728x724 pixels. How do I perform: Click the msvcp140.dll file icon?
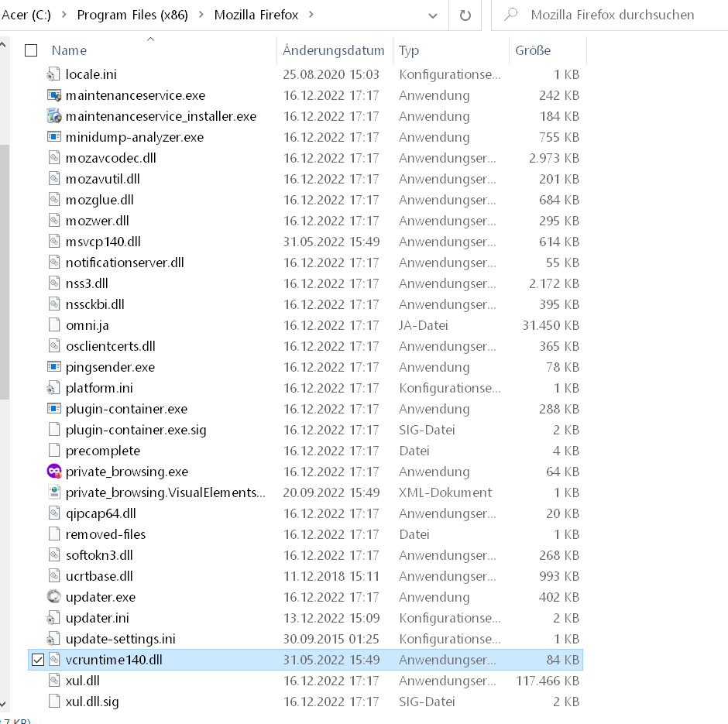tap(54, 242)
